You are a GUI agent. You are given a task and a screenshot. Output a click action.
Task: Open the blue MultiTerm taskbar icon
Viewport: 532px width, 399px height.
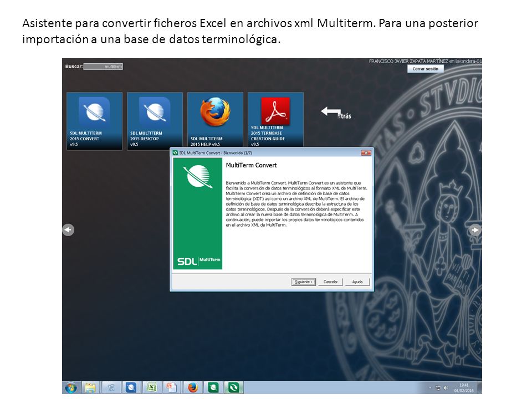tap(131, 387)
